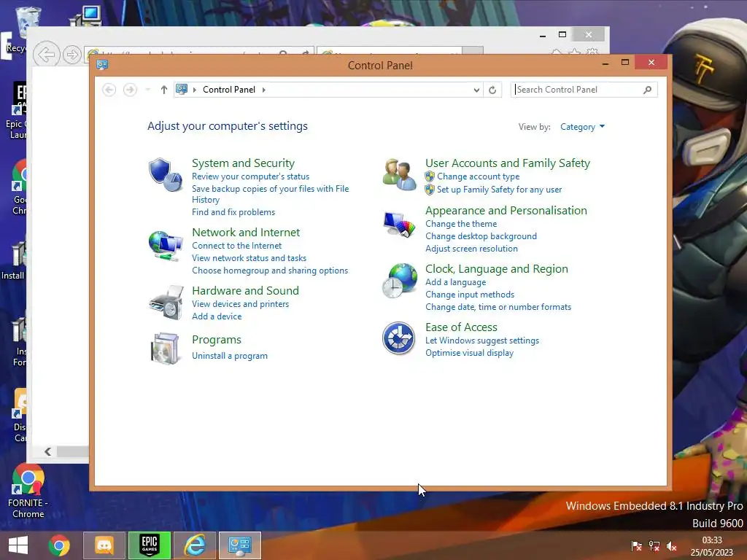The image size is (747, 560).
Task: Go up one level with the up arrow
Action: (164, 90)
